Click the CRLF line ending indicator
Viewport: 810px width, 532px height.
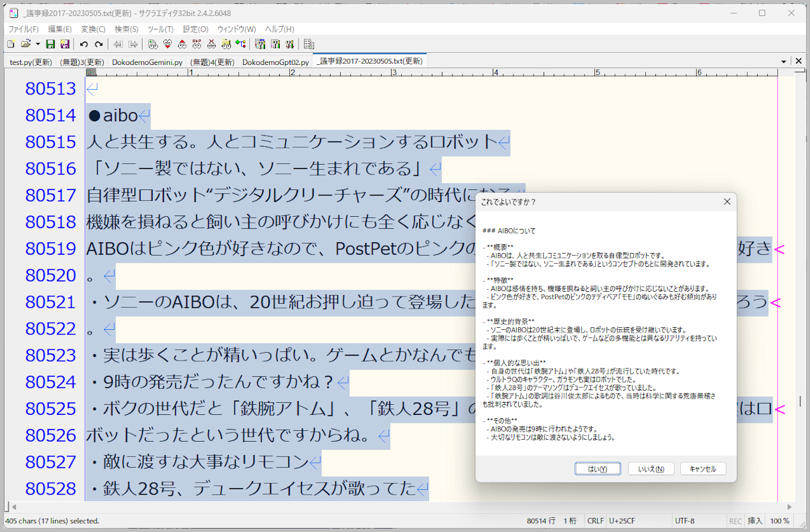click(595, 521)
